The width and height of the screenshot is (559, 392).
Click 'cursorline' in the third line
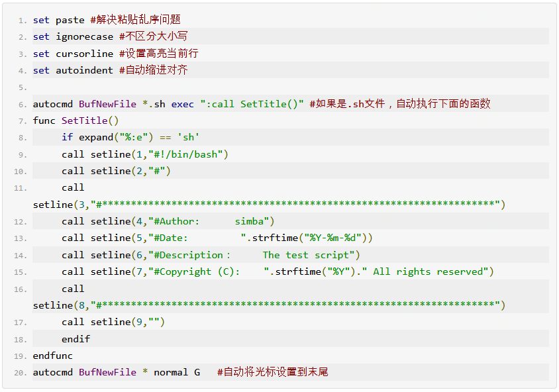(x=85, y=54)
